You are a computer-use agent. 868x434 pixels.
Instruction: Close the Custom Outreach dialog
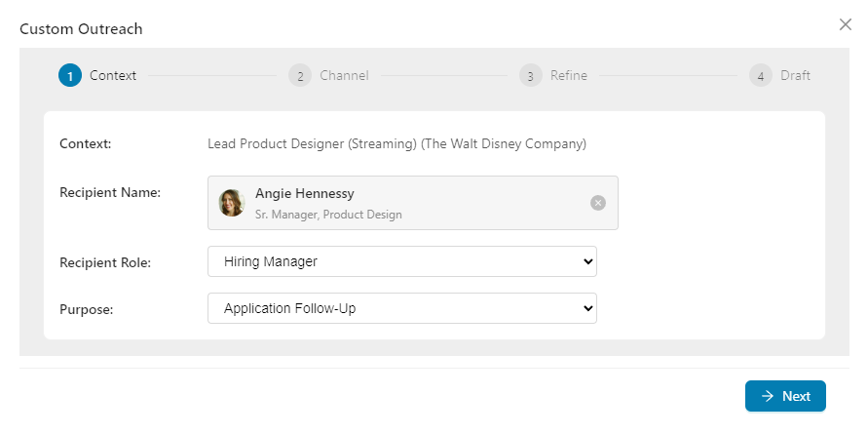point(846,24)
